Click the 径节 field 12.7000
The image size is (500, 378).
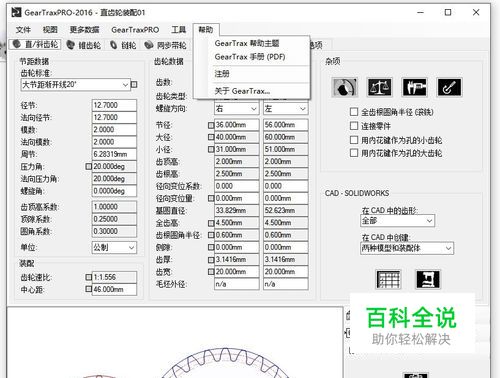click(114, 105)
